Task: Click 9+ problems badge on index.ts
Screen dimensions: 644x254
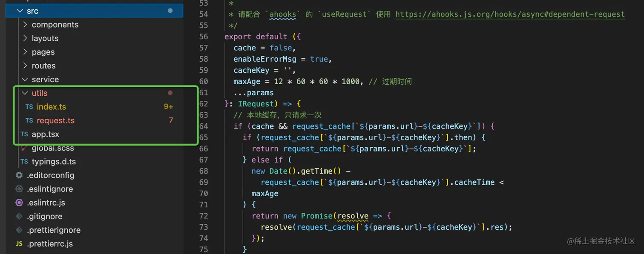Action: click(x=168, y=107)
